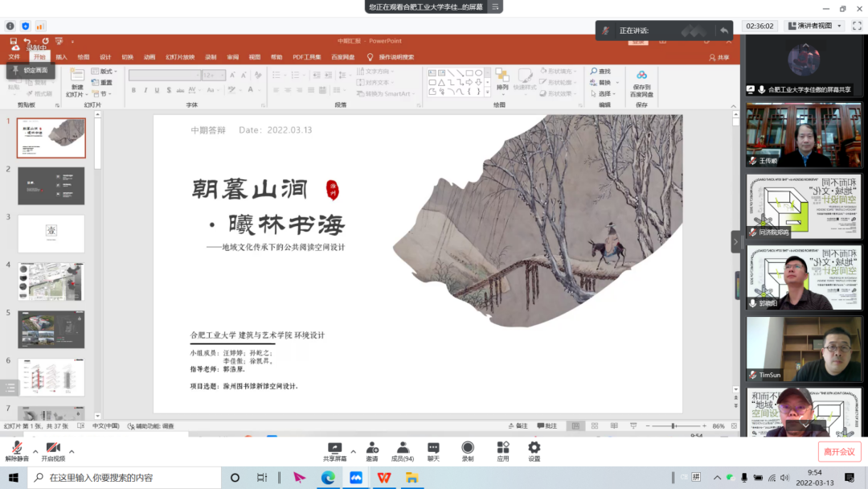
Task: Open the 演讲者视图 view dropdown
Action: pyautogui.click(x=815, y=26)
